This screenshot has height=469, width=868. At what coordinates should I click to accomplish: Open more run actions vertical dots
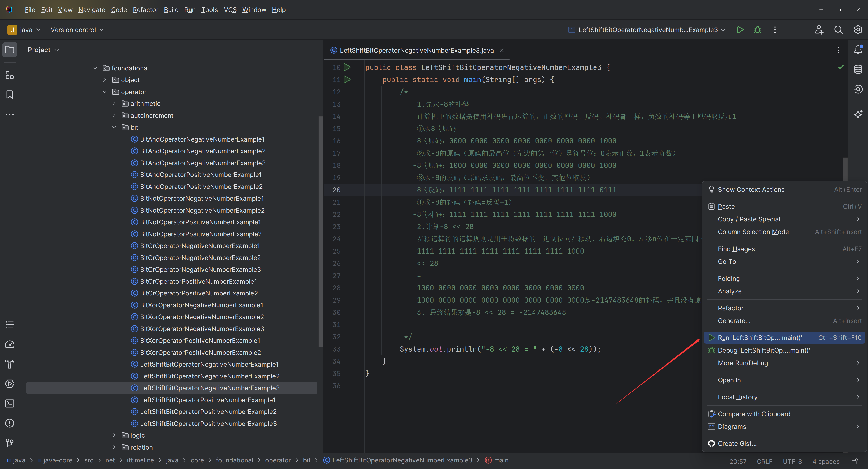tap(775, 30)
